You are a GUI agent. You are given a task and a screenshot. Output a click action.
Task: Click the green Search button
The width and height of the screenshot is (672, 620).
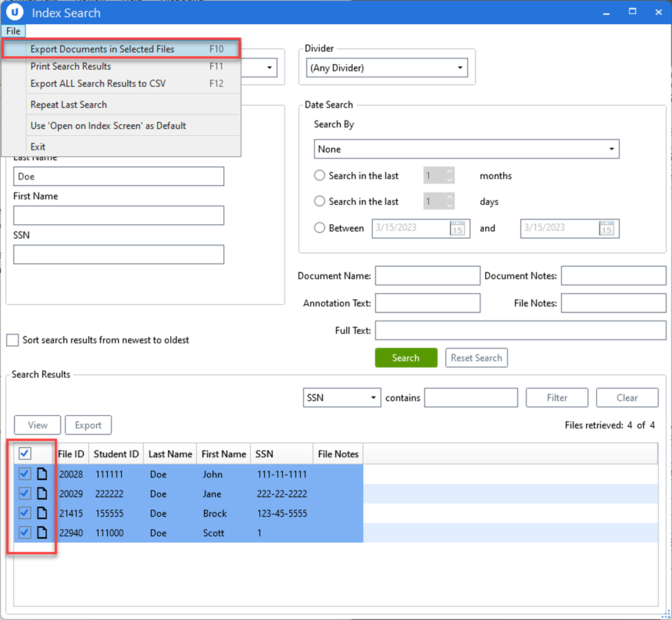pos(406,358)
